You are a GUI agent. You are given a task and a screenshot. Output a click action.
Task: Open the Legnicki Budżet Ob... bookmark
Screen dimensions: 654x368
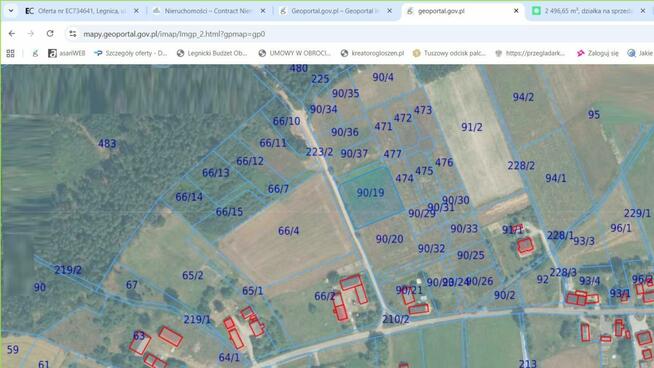tap(212, 53)
